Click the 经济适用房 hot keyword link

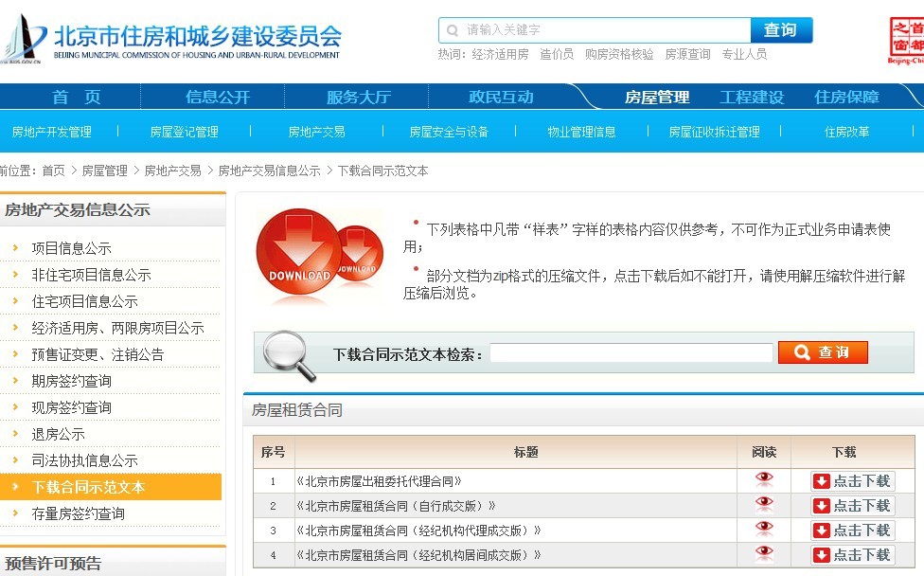[x=500, y=54]
